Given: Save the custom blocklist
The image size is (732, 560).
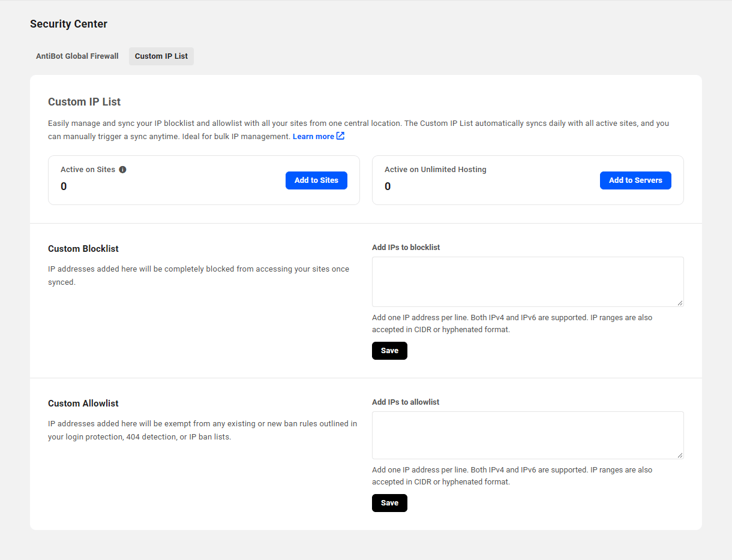Looking at the screenshot, I should 389,351.
